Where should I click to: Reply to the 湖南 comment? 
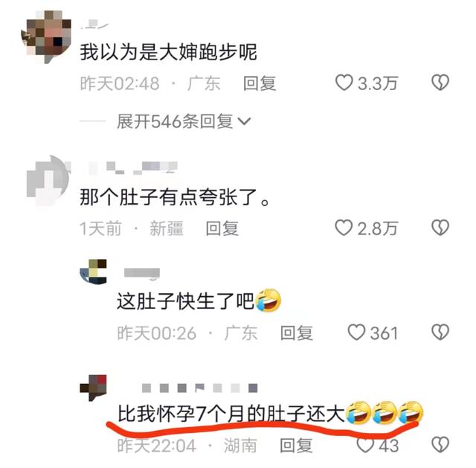(296, 446)
